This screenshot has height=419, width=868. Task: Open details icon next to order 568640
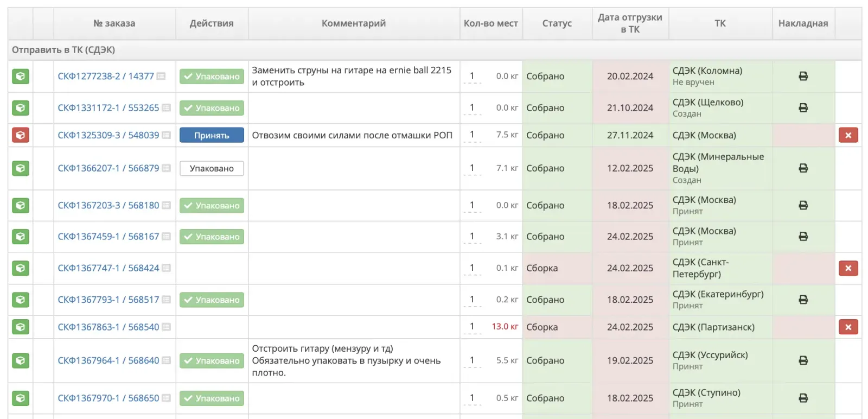167,360
